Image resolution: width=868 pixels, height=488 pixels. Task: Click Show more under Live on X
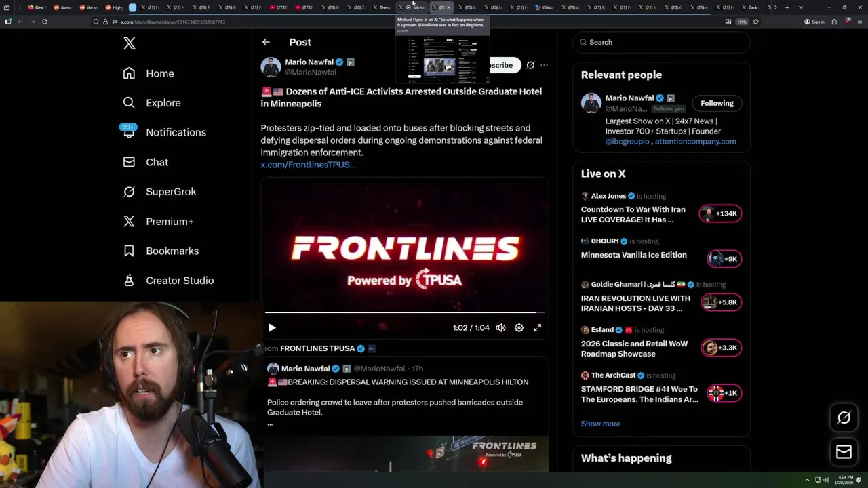point(600,424)
